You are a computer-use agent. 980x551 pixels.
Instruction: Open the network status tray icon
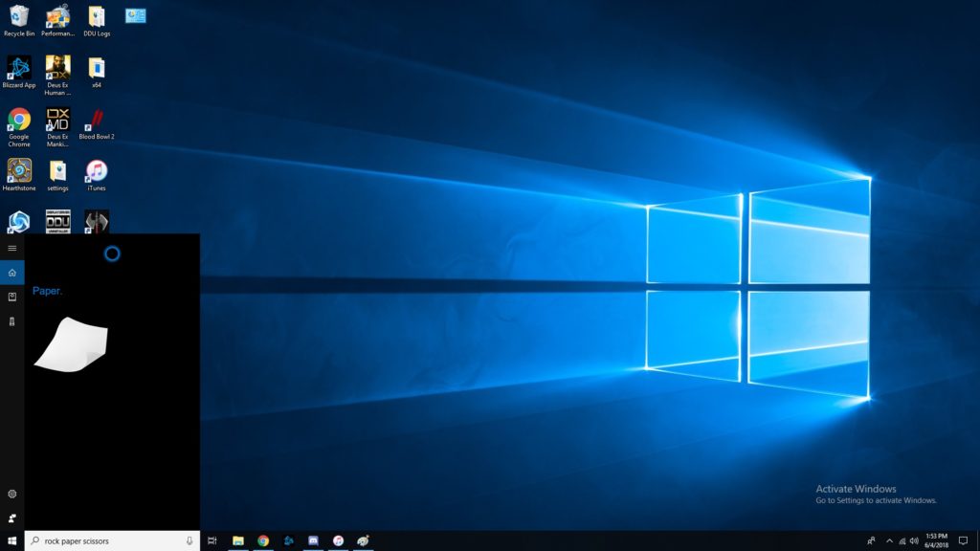tap(902, 540)
